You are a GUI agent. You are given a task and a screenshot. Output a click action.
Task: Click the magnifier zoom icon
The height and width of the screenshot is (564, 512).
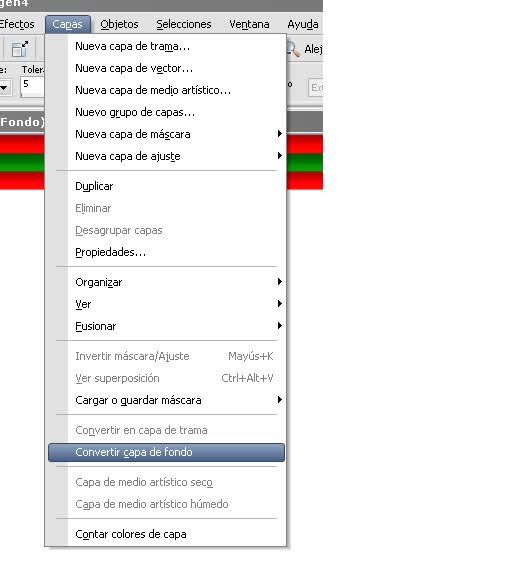click(x=293, y=49)
